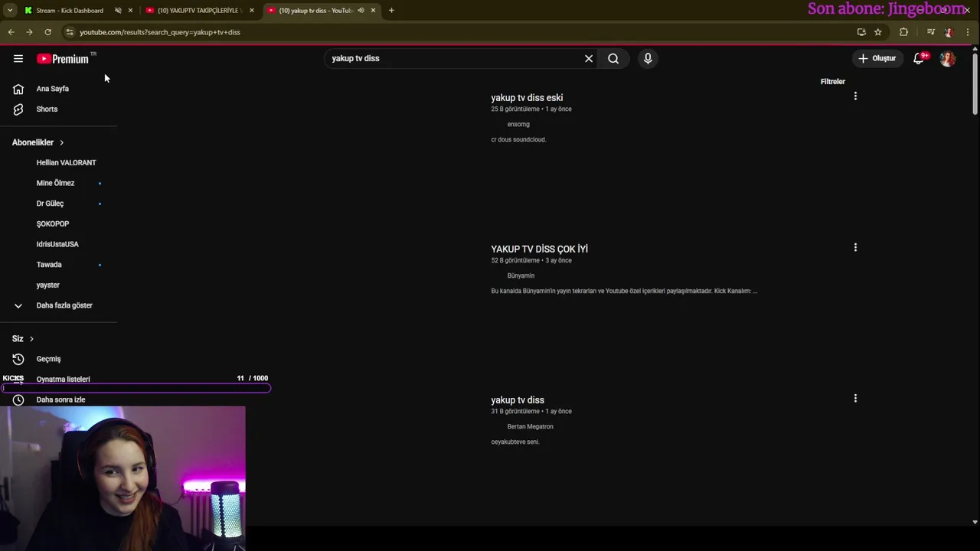Open the YouTube guide hamburger menu
980x551 pixels.
pos(18,58)
